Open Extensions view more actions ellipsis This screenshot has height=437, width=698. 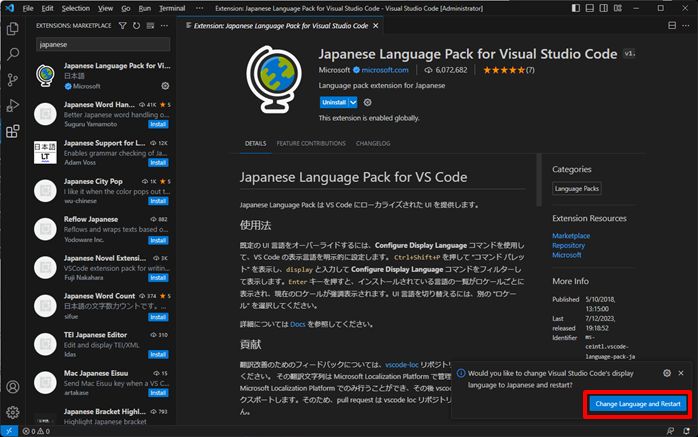coord(165,26)
